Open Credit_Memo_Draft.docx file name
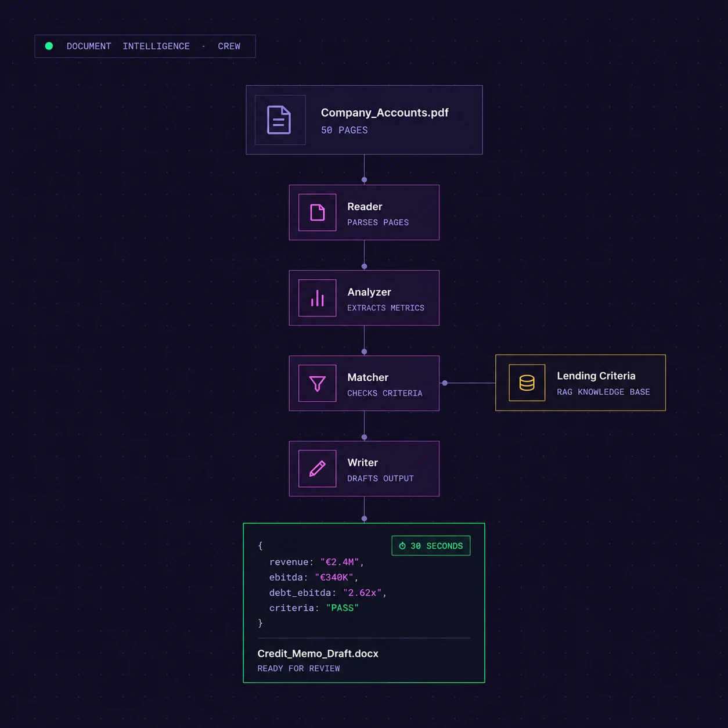This screenshot has height=728, width=728. tap(318, 654)
